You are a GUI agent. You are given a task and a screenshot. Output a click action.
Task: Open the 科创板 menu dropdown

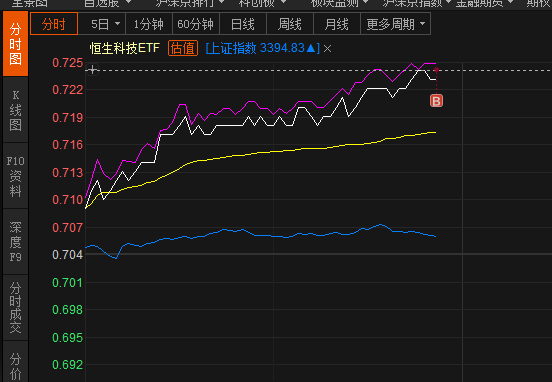[x=262, y=3]
